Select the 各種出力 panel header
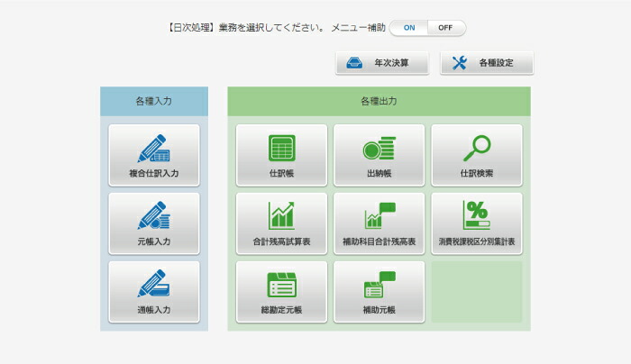Image resolution: width=631 pixels, height=364 pixels. [x=380, y=101]
